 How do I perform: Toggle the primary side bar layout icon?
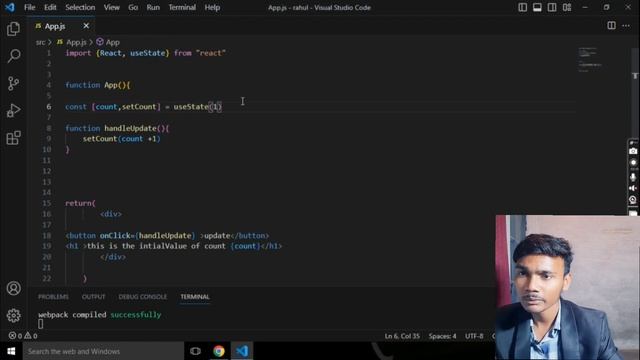[x=522, y=7]
